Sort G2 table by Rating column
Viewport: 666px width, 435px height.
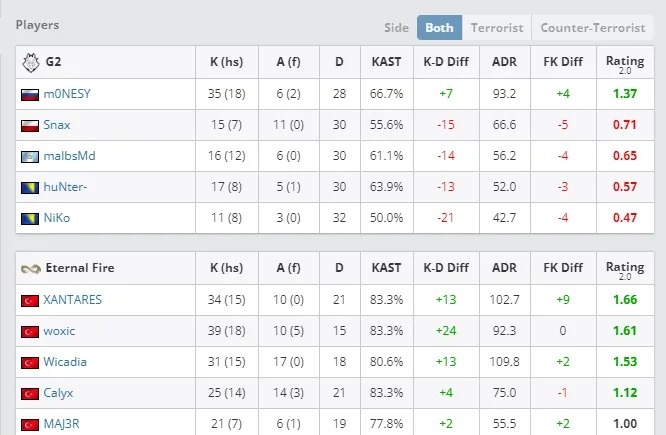[625, 62]
